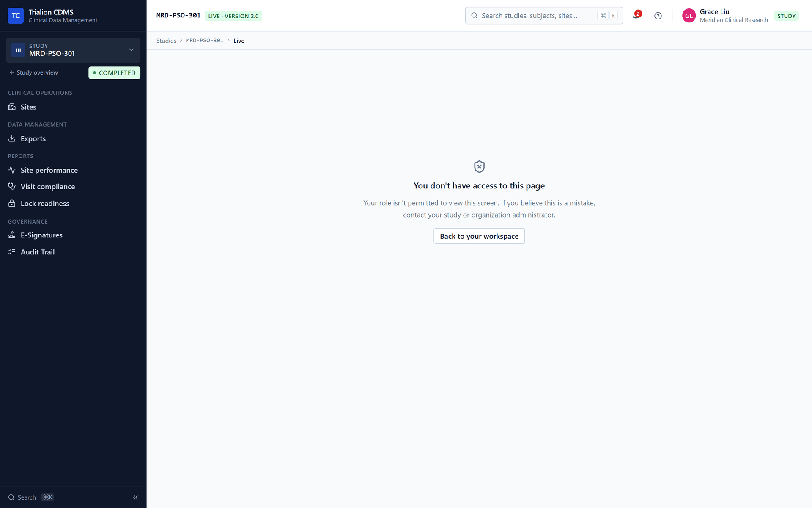Click the search field magnifier icon
The height and width of the screenshot is (508, 812).
[x=474, y=16]
